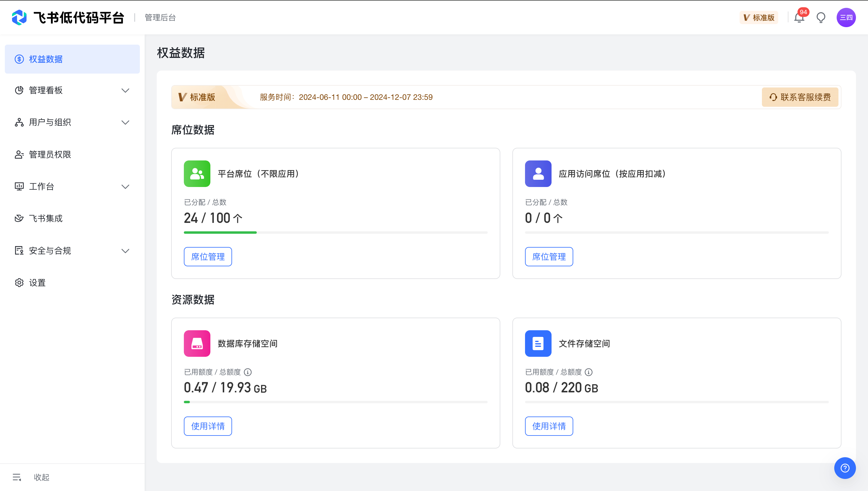Image resolution: width=868 pixels, height=491 pixels.
Task: Click the lightbulb tips icon
Action: 821,17
